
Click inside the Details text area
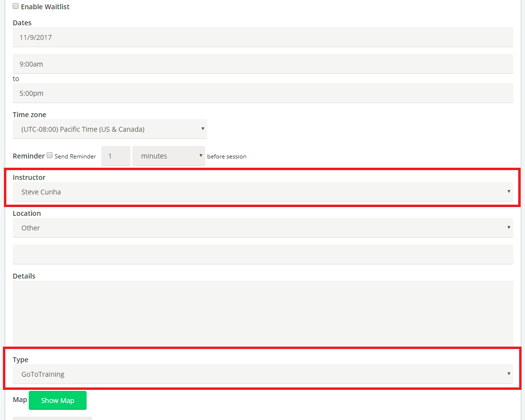tap(263, 314)
